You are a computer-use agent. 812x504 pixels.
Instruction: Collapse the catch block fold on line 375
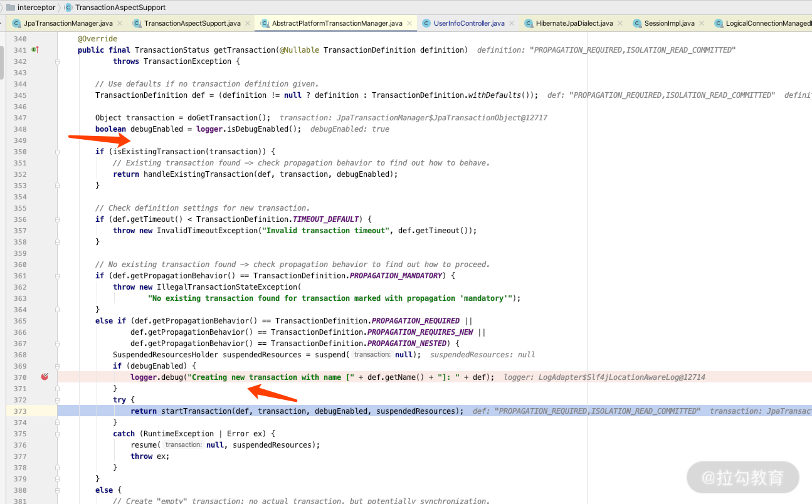[x=57, y=434]
